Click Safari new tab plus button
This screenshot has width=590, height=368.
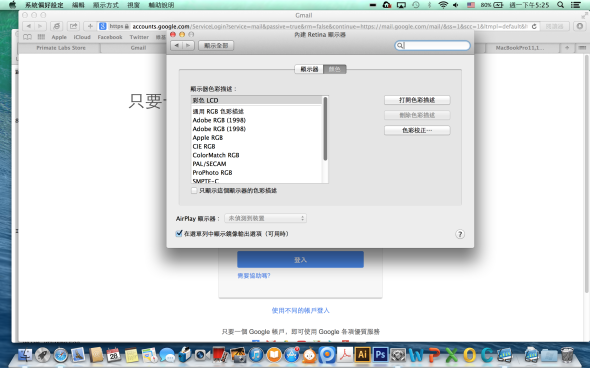(567, 48)
